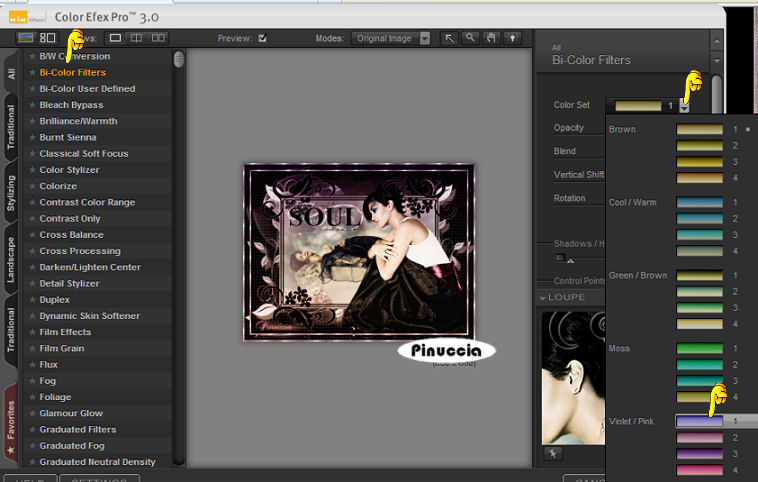Open the Modes Original Image dropdown
Image resolution: width=758 pixels, height=482 pixels.
391,38
